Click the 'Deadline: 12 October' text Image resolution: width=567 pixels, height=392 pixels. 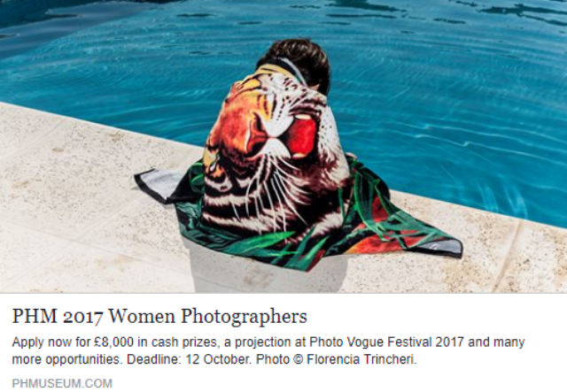tap(189, 359)
